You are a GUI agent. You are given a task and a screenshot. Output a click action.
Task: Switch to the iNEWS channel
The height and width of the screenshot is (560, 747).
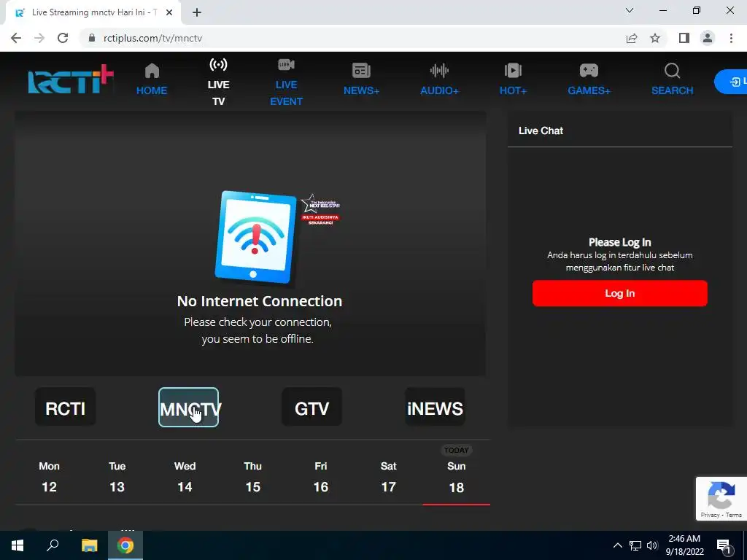point(435,408)
